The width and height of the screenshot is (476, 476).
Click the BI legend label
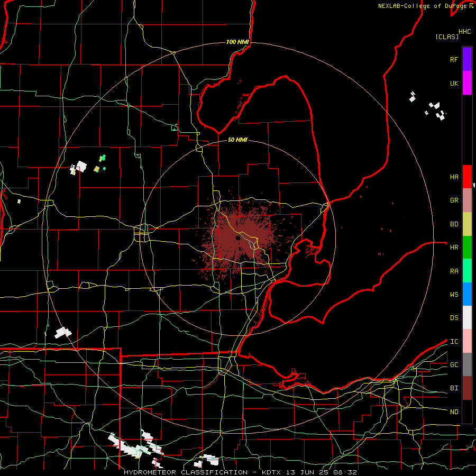(454, 388)
